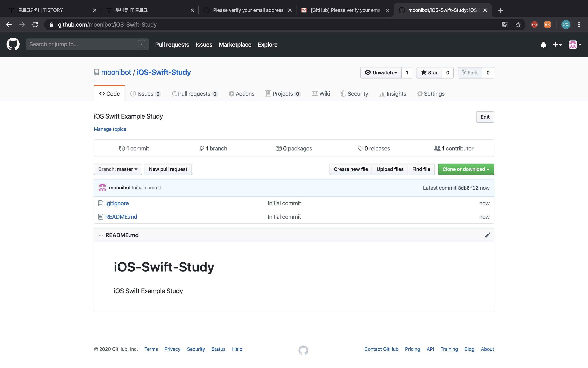Focus the Search or jump to field
Screen dimensions: 588x368
pyautogui.click(x=87, y=44)
